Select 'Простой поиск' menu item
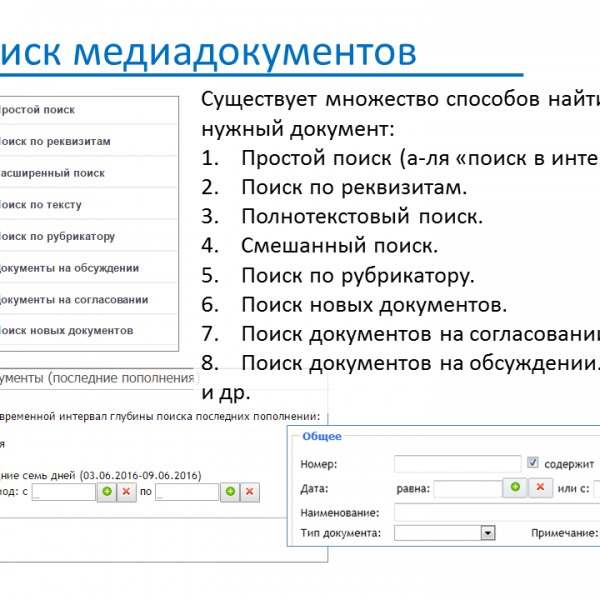 click(39, 110)
